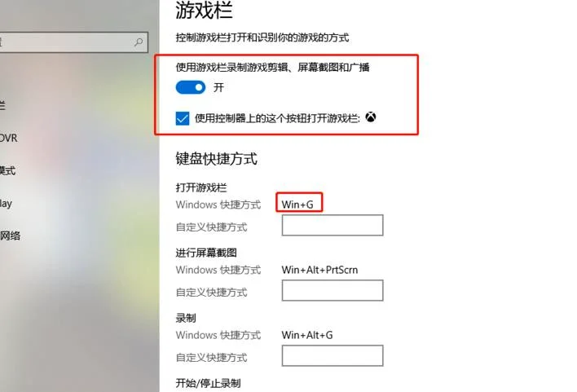Click the Win+Alt+G shortcut text

307,335
